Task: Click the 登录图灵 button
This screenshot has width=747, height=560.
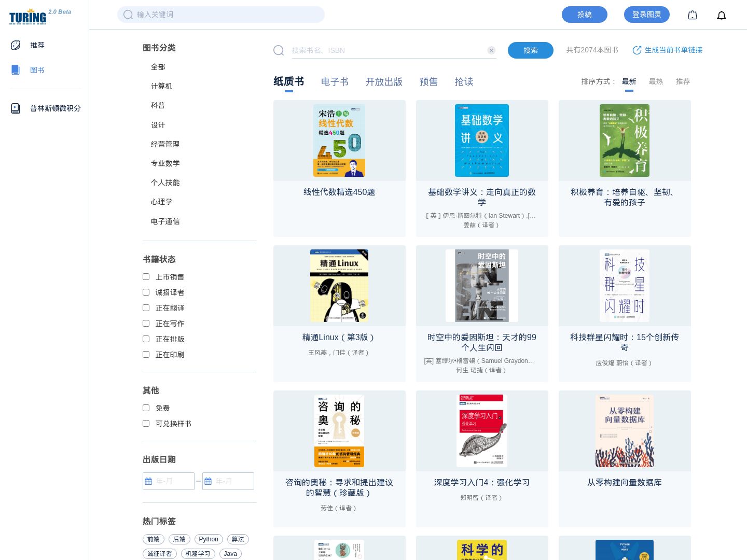Action: (647, 15)
